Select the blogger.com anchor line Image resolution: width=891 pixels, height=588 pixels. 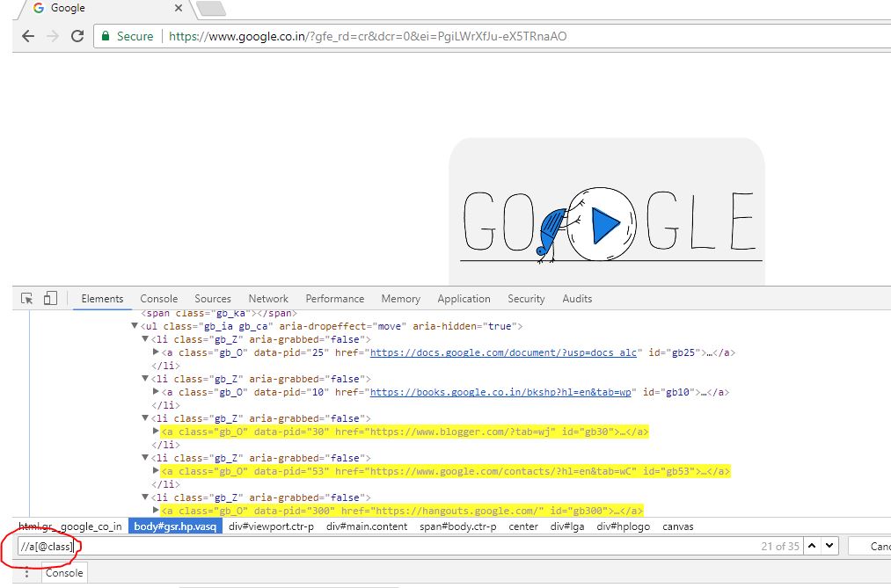(x=405, y=432)
